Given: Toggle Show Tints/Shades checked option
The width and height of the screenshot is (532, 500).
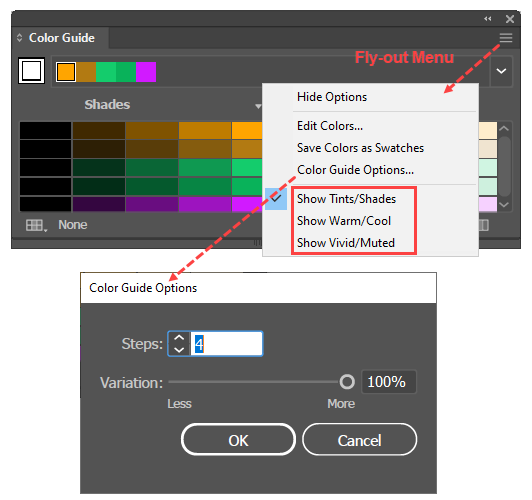Looking at the screenshot, I should [x=346, y=199].
